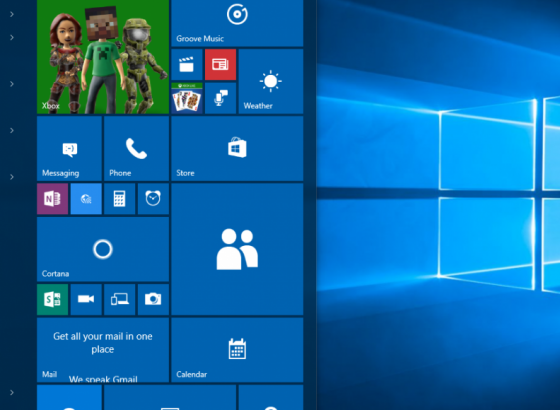The height and width of the screenshot is (410, 560).
Task: Open the Calculator tile
Action: click(120, 199)
